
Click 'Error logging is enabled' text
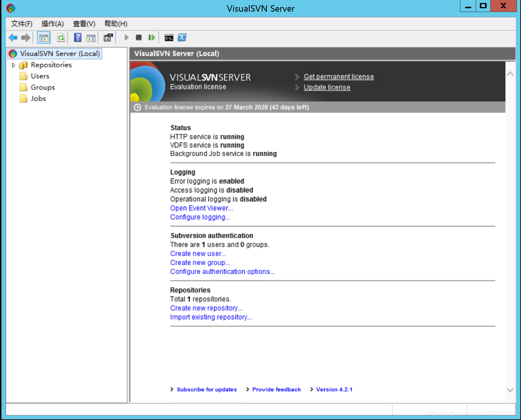pos(207,181)
